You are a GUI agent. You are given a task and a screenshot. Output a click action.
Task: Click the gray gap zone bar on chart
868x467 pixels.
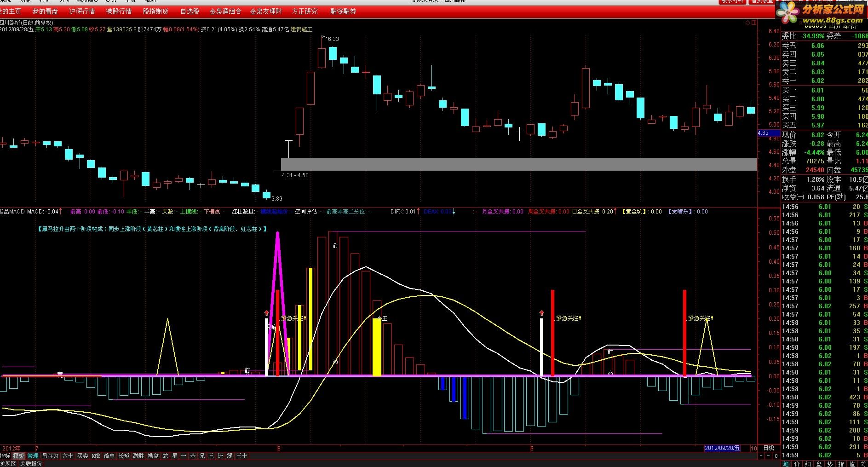tap(519, 164)
